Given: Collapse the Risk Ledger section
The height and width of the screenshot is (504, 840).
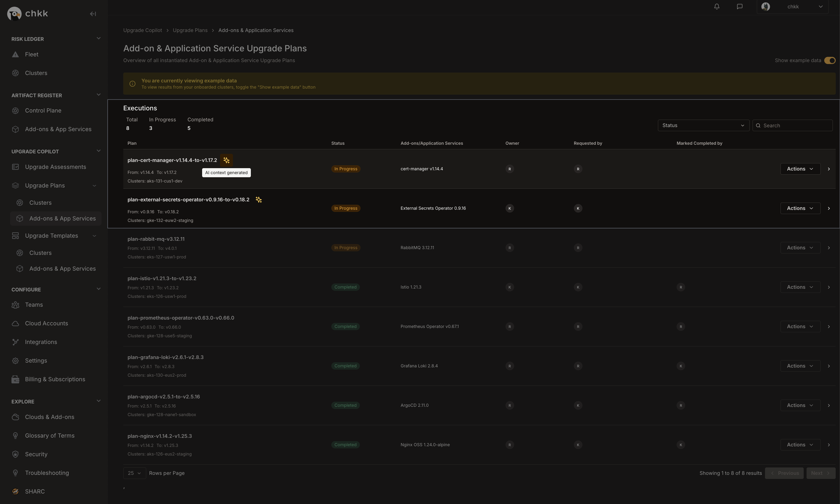Looking at the screenshot, I should click(x=98, y=38).
